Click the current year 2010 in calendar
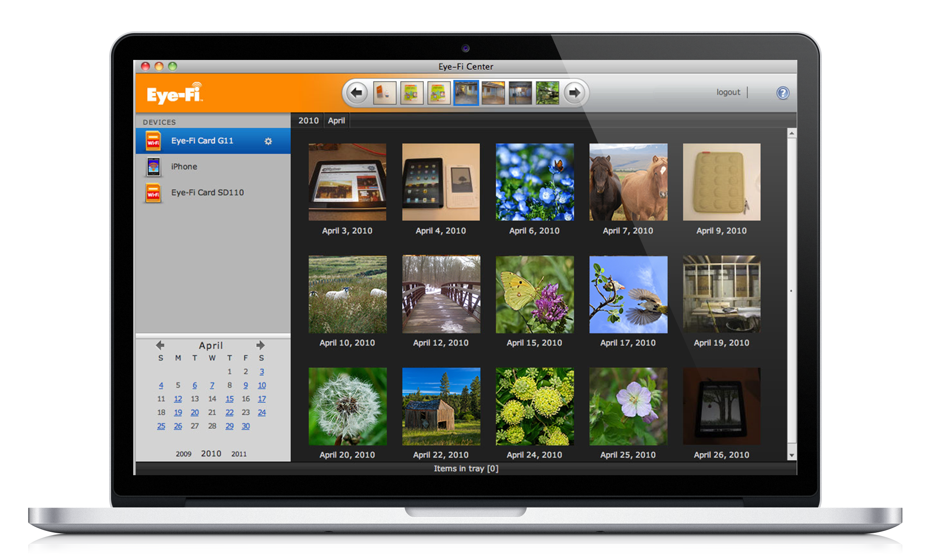Viewport: 931px width, 560px height. pyautogui.click(x=211, y=454)
